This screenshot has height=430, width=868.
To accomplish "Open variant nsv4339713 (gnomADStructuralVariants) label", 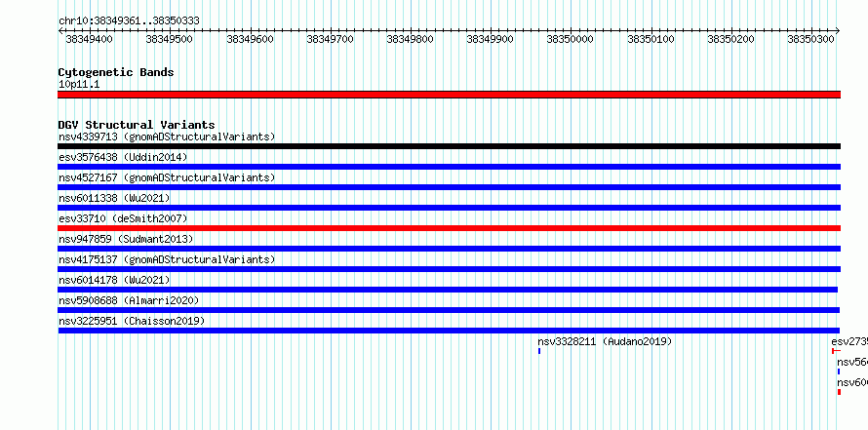I will point(167,137).
